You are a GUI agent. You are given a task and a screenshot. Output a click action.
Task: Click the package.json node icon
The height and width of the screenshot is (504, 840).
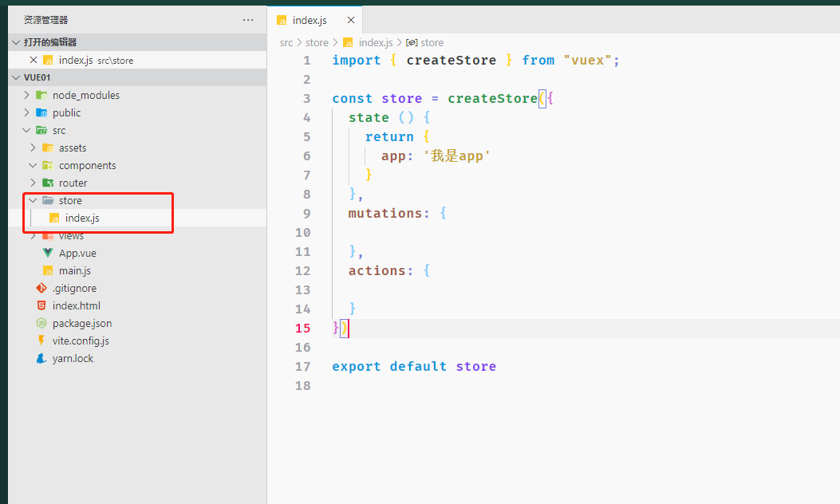[41, 324]
